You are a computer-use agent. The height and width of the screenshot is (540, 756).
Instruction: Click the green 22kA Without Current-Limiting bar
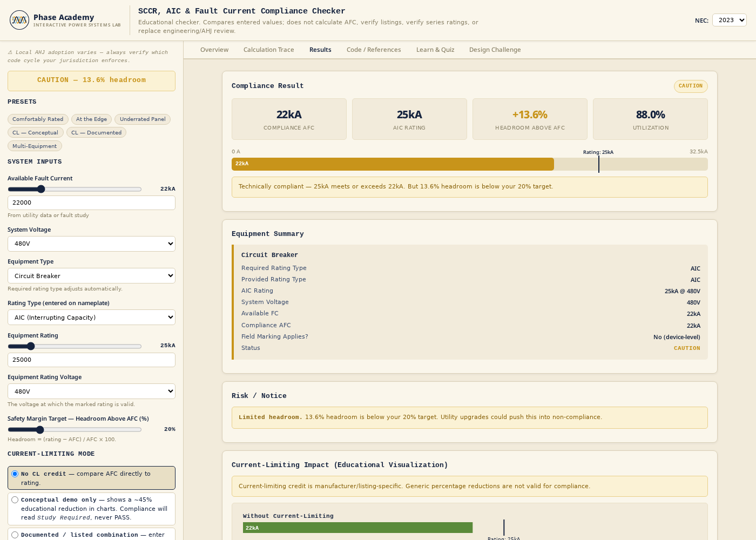tap(357, 528)
